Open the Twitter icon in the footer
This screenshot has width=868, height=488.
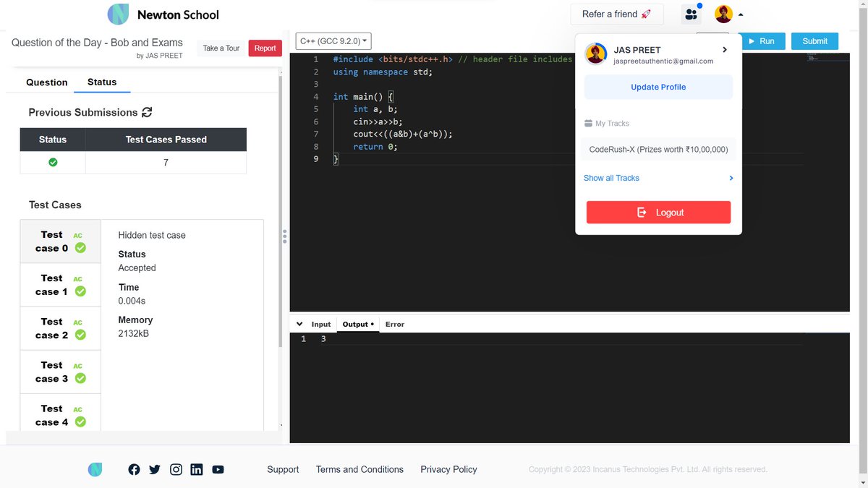(x=154, y=469)
